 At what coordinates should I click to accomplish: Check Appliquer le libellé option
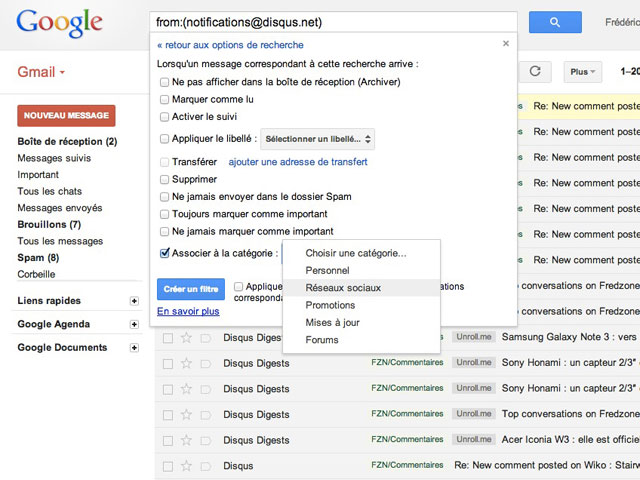coord(164,139)
